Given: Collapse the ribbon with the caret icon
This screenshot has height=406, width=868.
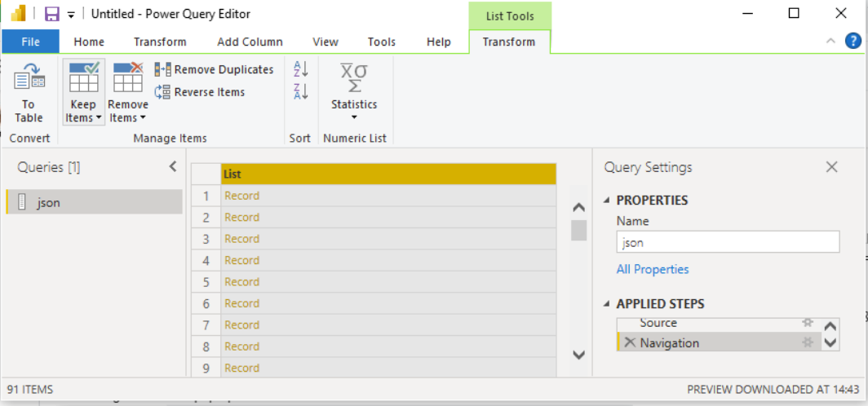Looking at the screenshot, I should click(831, 41).
